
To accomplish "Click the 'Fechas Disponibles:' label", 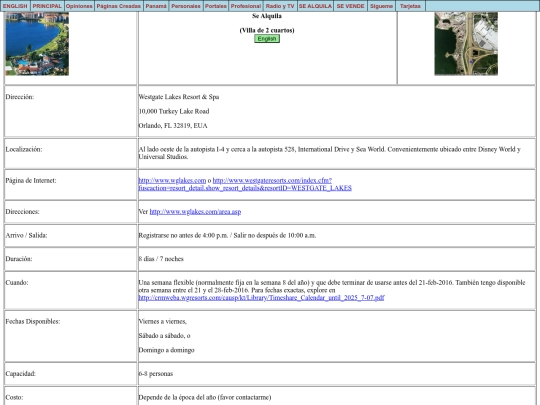I will pos(33,322).
